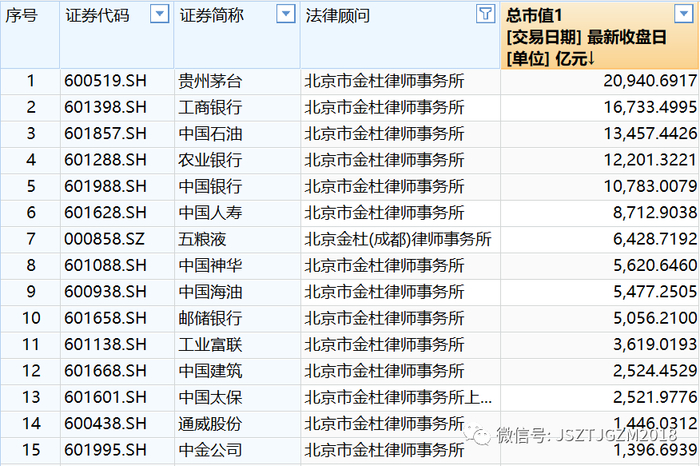
Task: Select the value 16,733.4995
Action: tap(650, 107)
